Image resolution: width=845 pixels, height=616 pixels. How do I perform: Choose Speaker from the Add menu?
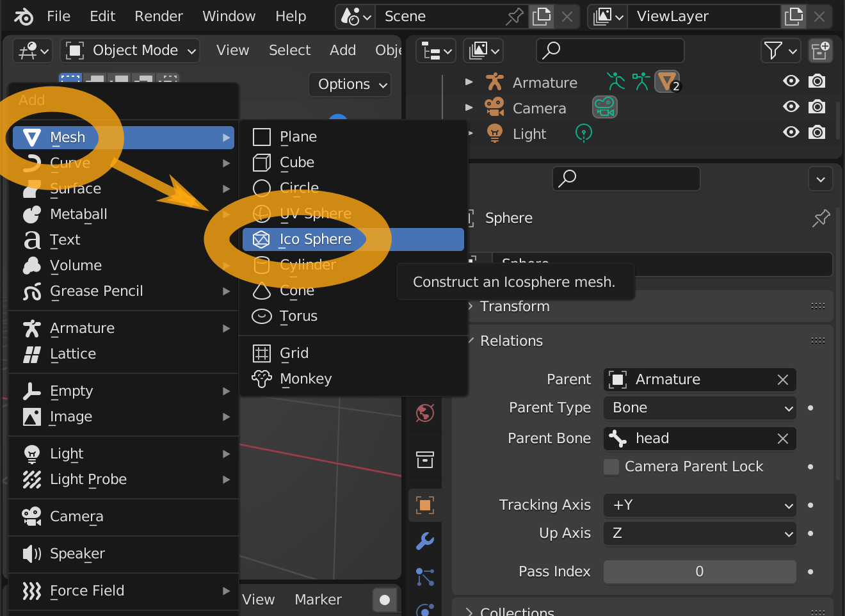[x=124, y=554]
